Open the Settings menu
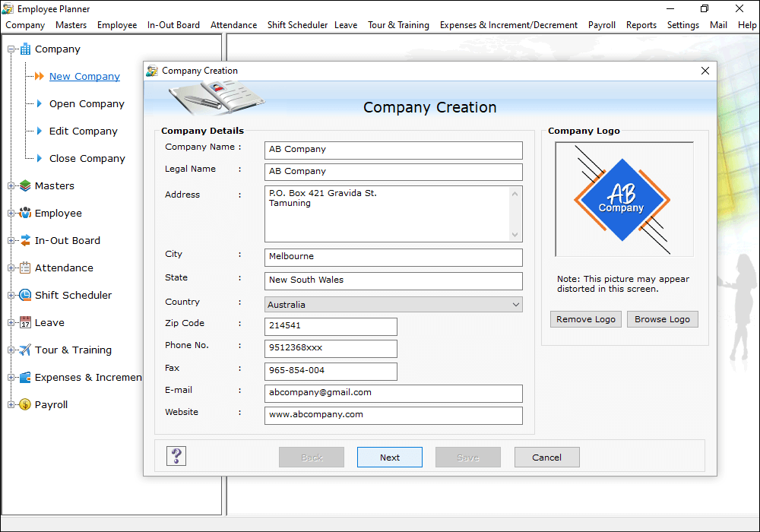The width and height of the screenshot is (760, 532). [x=682, y=25]
